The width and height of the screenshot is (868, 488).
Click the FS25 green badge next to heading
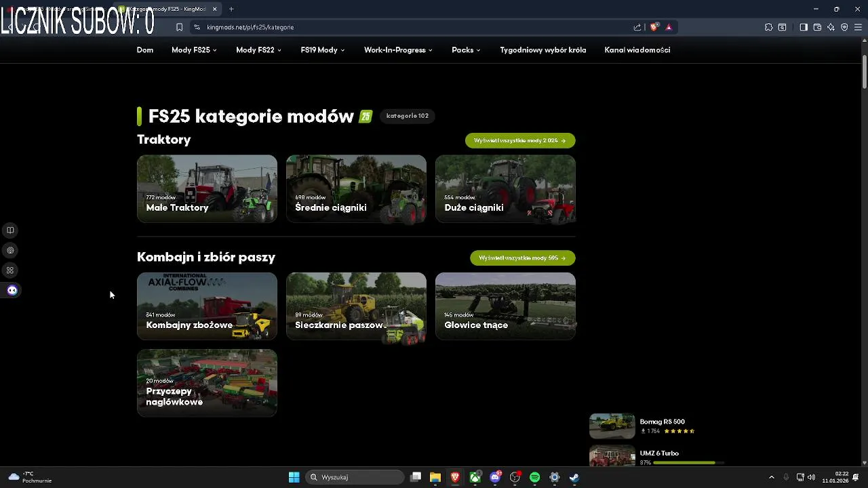tap(366, 117)
